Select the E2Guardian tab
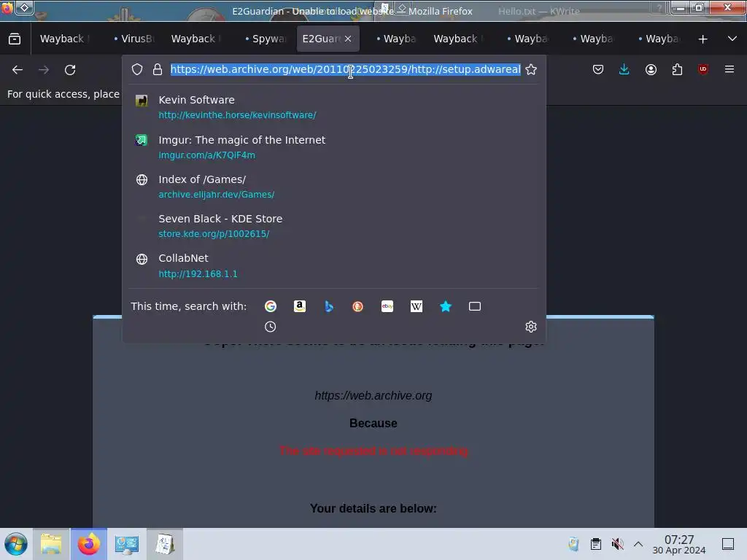The height and width of the screenshot is (560, 747). coord(322,39)
